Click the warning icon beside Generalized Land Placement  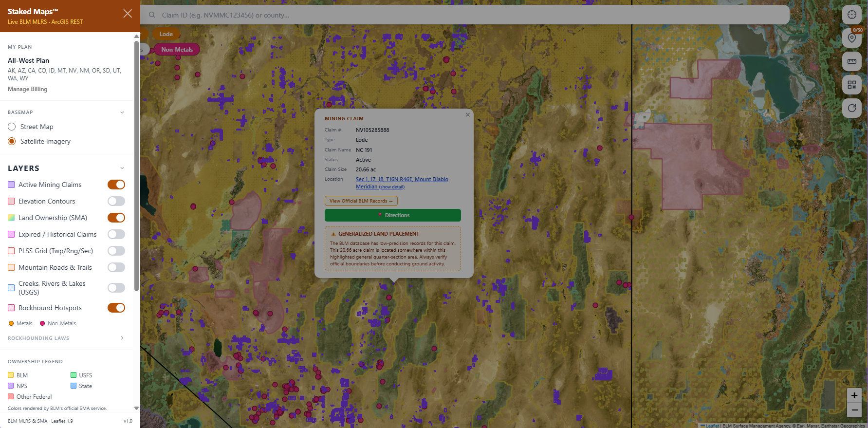coord(333,234)
